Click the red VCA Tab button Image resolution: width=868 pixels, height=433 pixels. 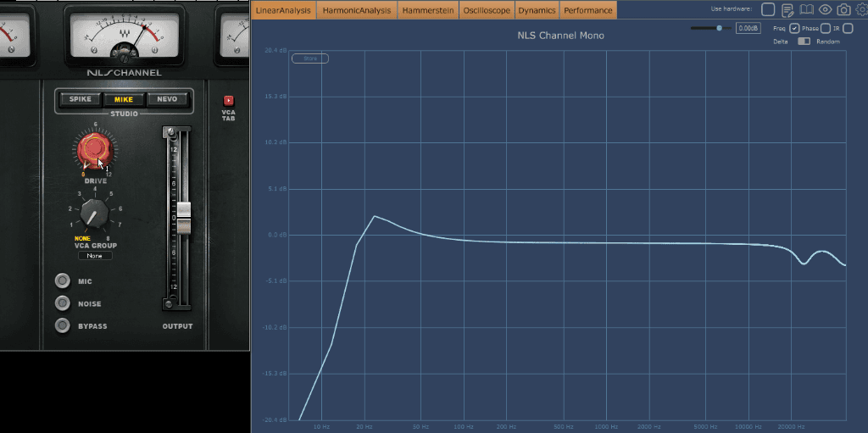[x=229, y=101]
